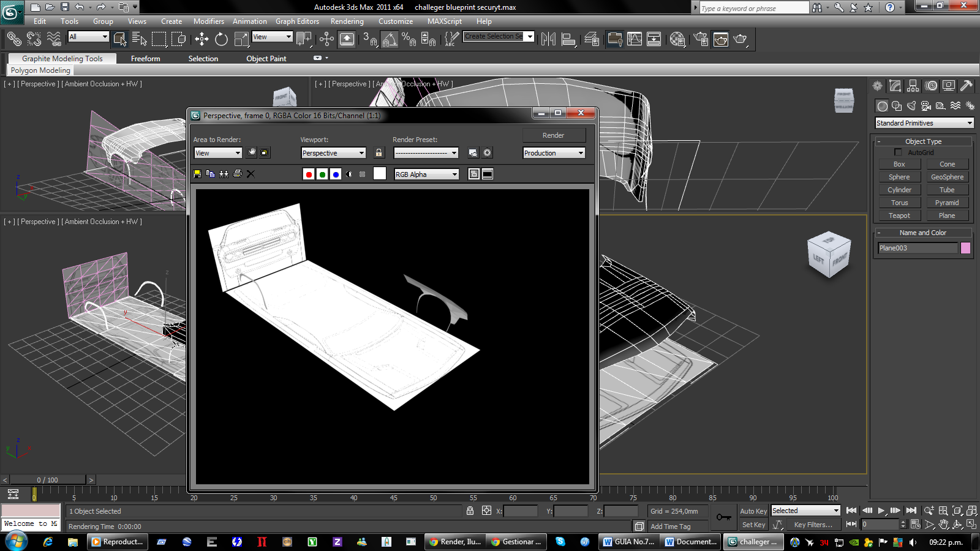Switch to the Freeform tab

coord(145,59)
